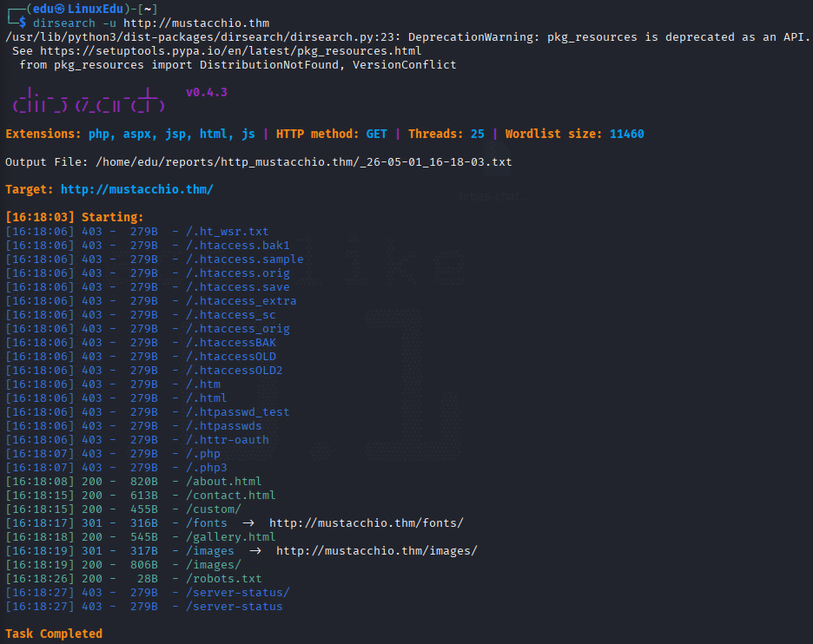Click the output file path ending "_26-05-01_16-18-03.txt"
The width and height of the screenshot is (813, 644).
[x=304, y=162]
